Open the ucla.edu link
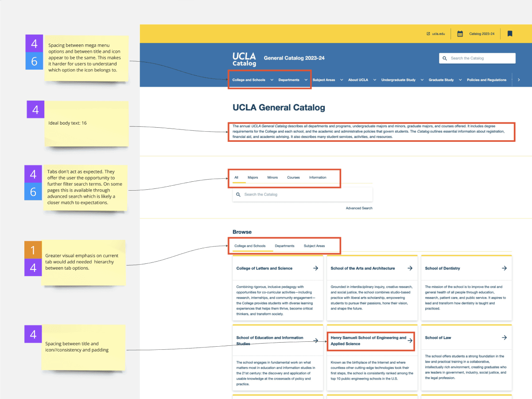Image resolution: width=532 pixels, height=399 pixels. click(x=439, y=34)
